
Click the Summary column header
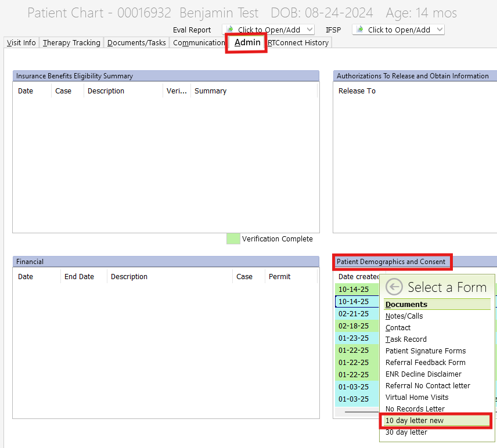click(x=210, y=91)
